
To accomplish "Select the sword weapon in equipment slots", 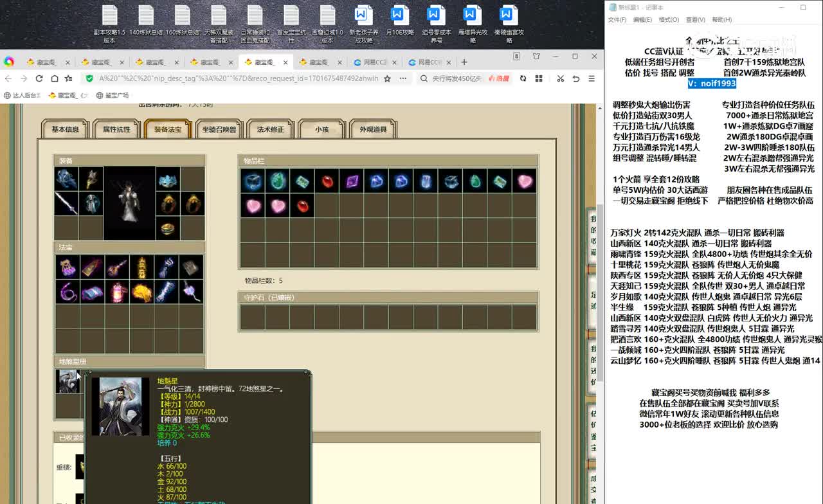I will pos(66,203).
